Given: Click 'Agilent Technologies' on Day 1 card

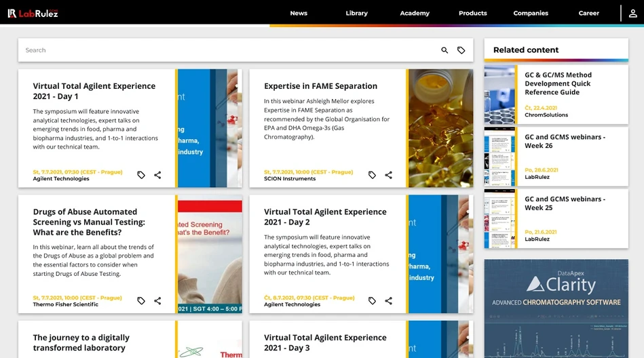Looking at the screenshot, I should 61,178.
